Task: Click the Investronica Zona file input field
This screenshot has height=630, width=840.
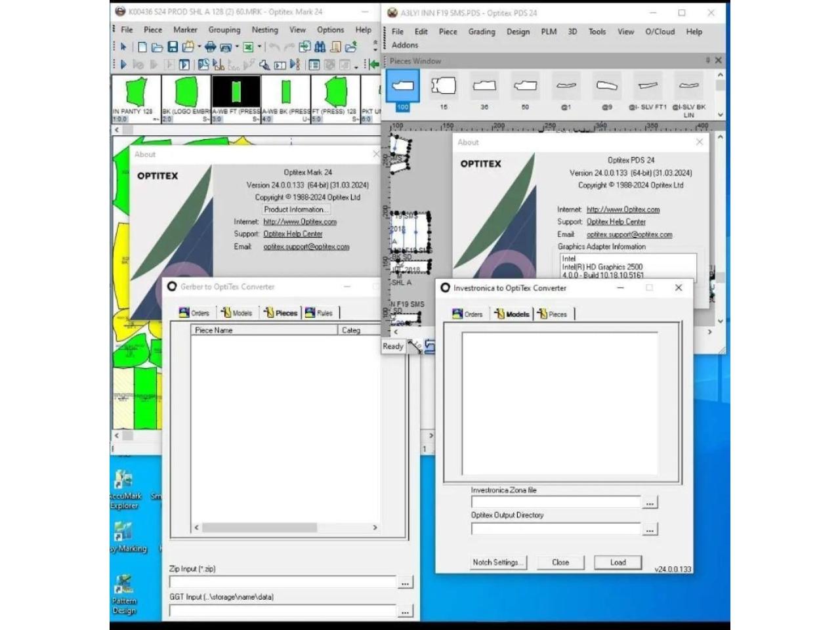Action: click(555, 503)
